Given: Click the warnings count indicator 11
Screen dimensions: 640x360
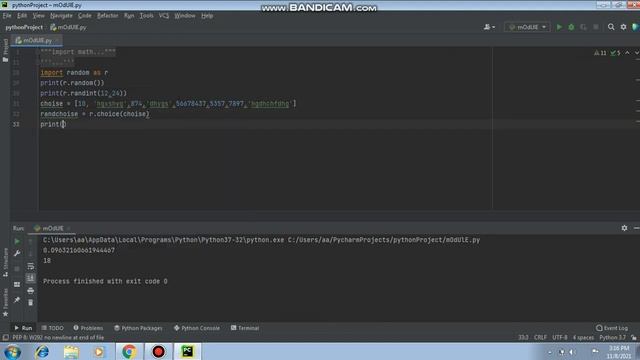Looking at the screenshot, I should pyautogui.click(x=600, y=53).
